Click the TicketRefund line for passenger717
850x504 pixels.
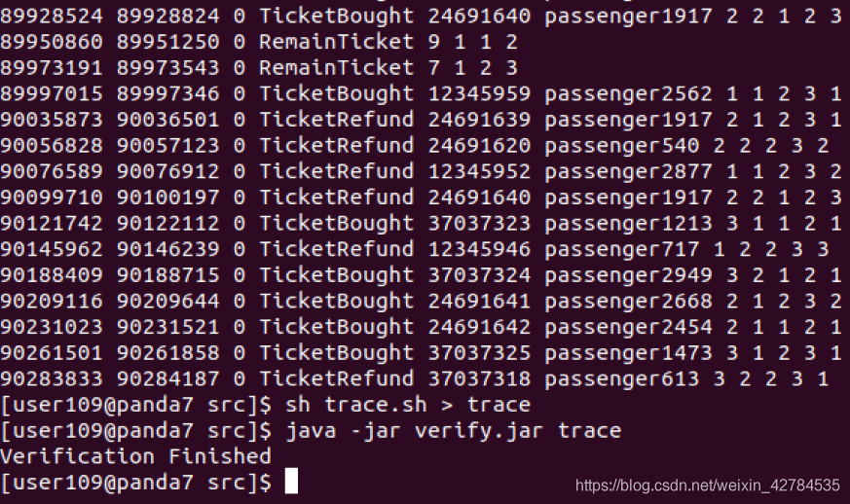click(x=415, y=249)
